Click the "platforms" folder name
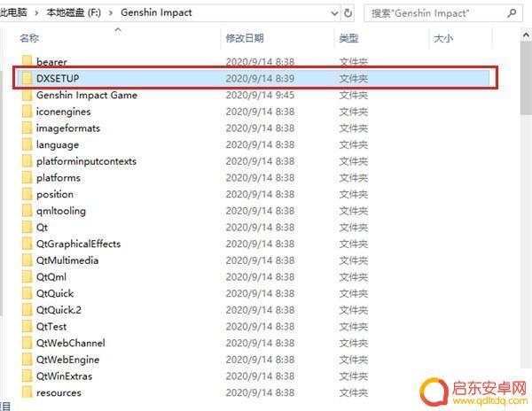 (59, 178)
